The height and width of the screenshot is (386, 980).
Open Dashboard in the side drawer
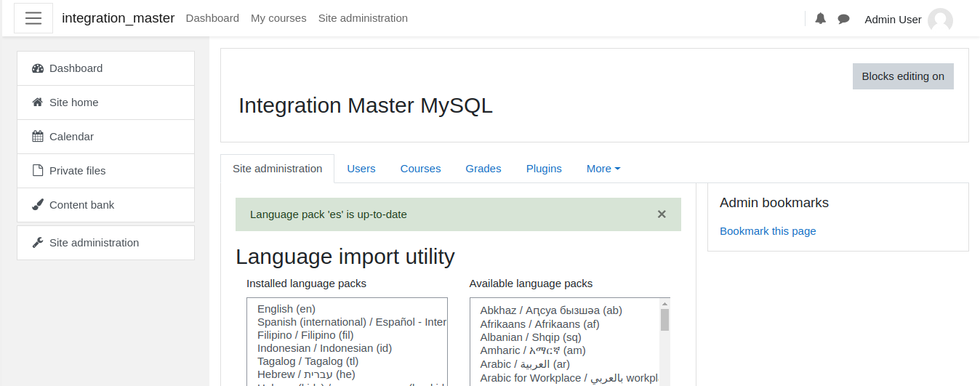click(x=105, y=68)
